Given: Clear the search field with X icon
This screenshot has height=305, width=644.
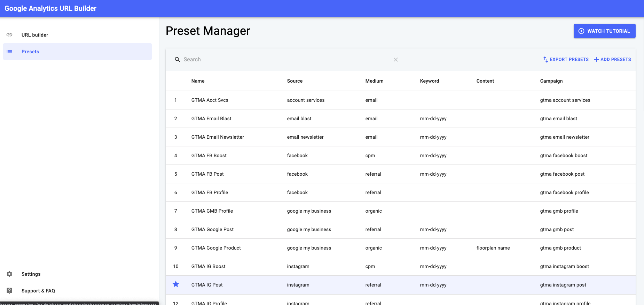Looking at the screenshot, I should pos(395,60).
